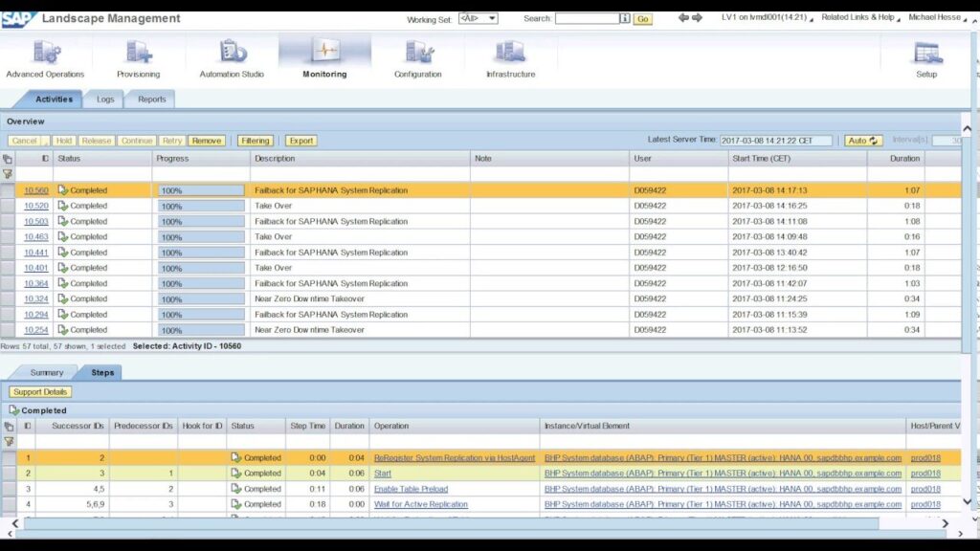Viewport: 980px width, 551px height.
Task: Switch to the Logs tab
Action: pos(104,99)
